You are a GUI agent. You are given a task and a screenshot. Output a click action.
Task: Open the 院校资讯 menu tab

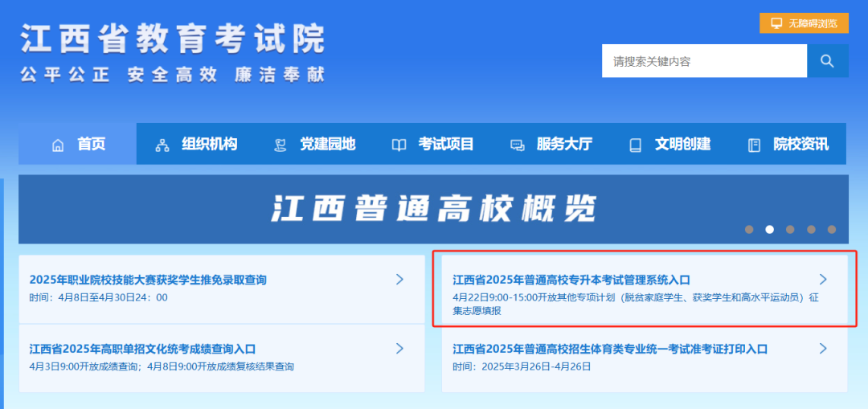800,145
